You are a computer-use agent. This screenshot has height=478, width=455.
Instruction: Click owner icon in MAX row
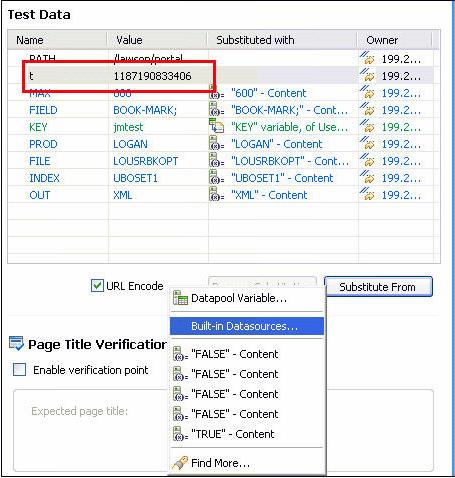point(367,92)
